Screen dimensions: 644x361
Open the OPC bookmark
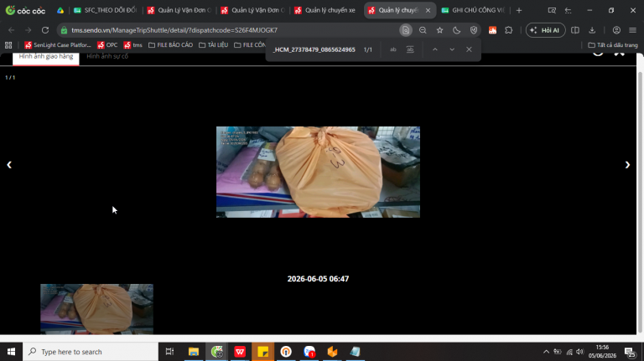(107, 45)
